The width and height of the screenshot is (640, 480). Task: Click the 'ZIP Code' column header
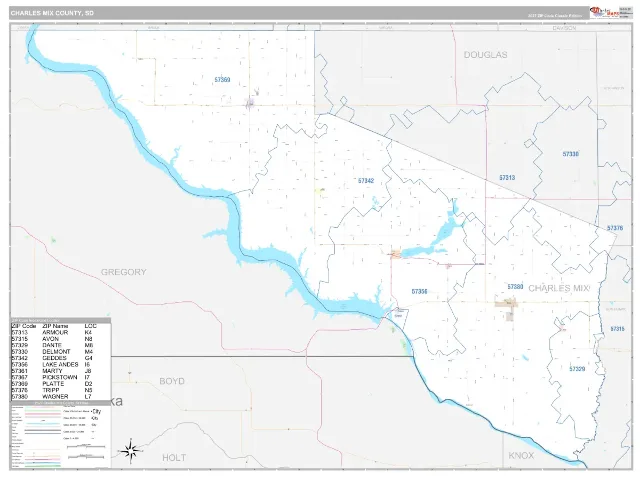click(24, 326)
